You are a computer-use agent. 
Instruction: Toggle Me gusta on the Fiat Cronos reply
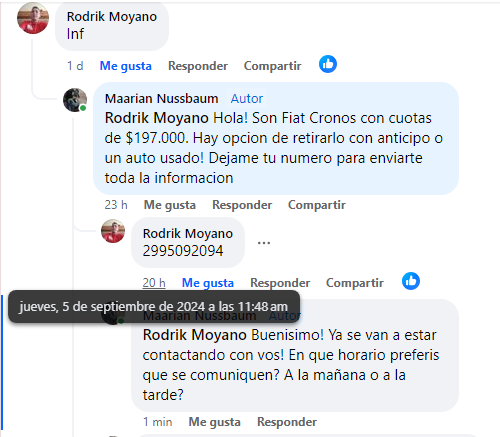pos(170,205)
